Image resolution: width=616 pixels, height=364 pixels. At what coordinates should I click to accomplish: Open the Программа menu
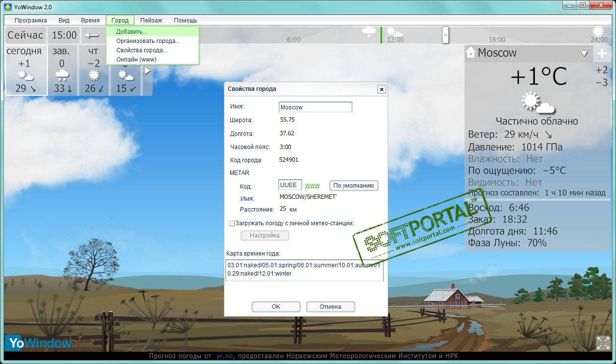(31, 21)
